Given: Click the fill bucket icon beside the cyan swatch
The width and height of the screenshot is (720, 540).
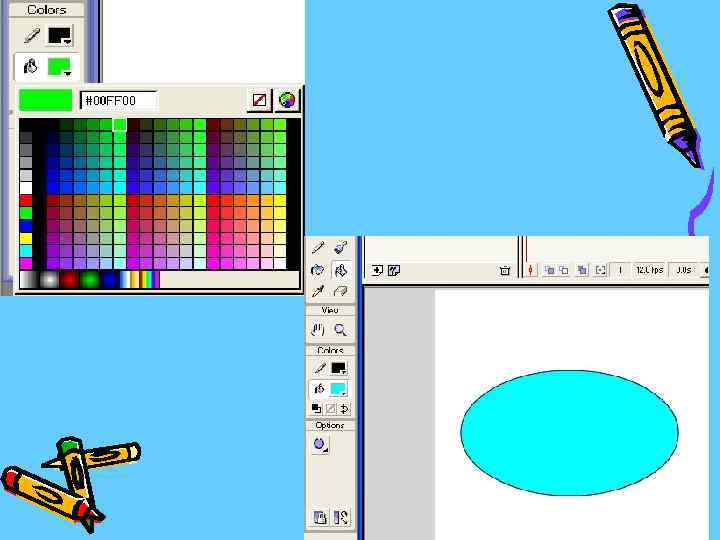Looking at the screenshot, I should coord(319,389).
